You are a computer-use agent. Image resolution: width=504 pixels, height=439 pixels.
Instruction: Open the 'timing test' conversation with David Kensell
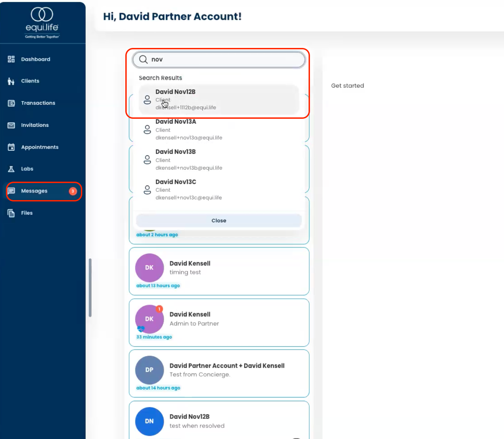click(x=219, y=271)
